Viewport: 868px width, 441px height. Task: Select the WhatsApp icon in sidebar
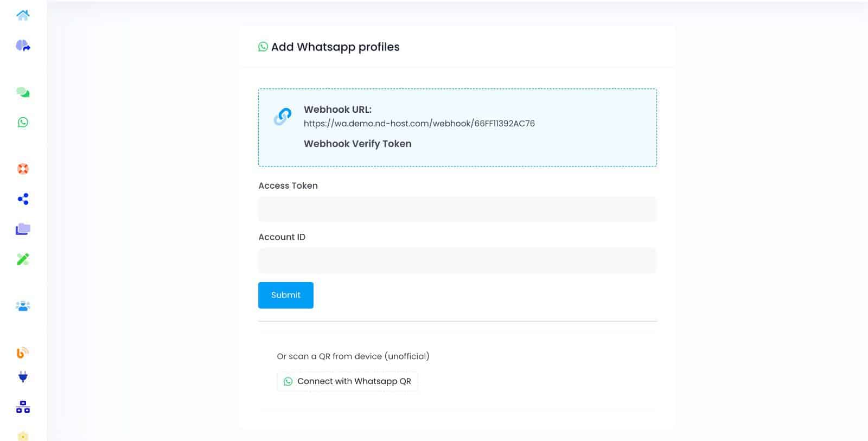pyautogui.click(x=23, y=123)
